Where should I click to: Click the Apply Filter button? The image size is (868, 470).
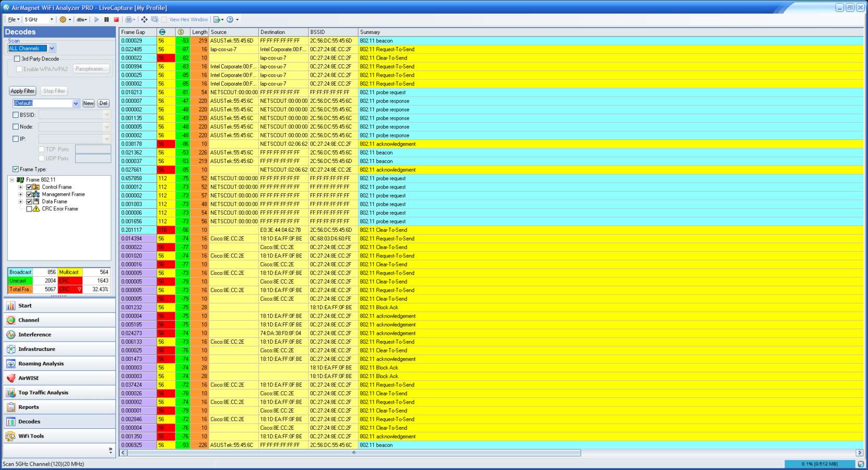[22, 91]
